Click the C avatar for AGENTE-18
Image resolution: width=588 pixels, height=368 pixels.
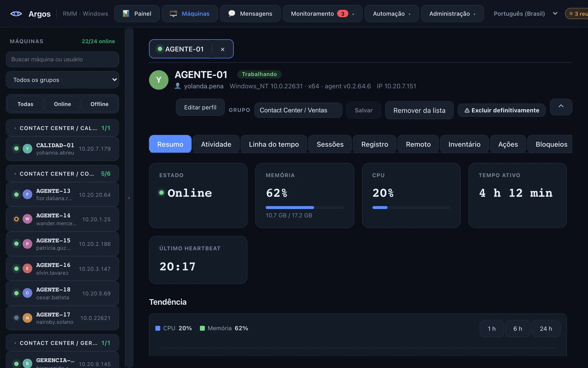(27, 293)
